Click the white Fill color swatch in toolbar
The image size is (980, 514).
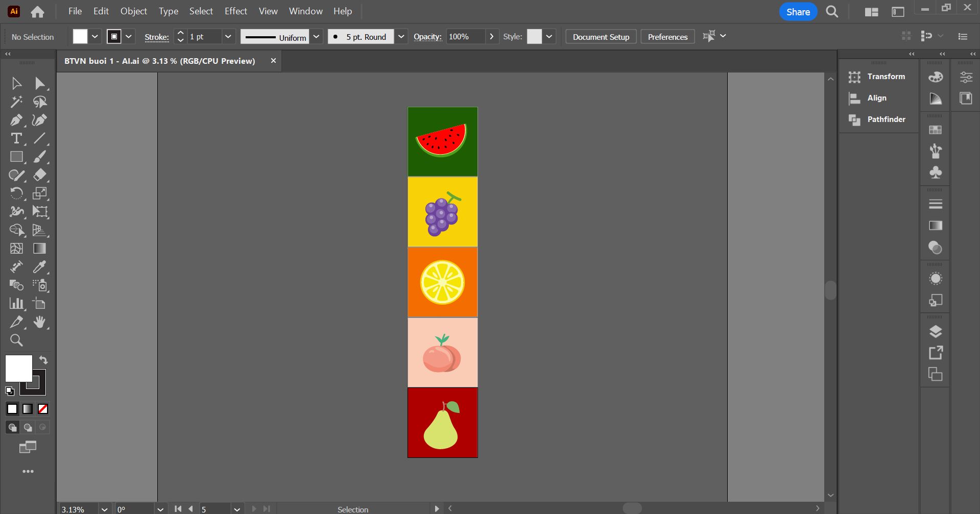19,369
